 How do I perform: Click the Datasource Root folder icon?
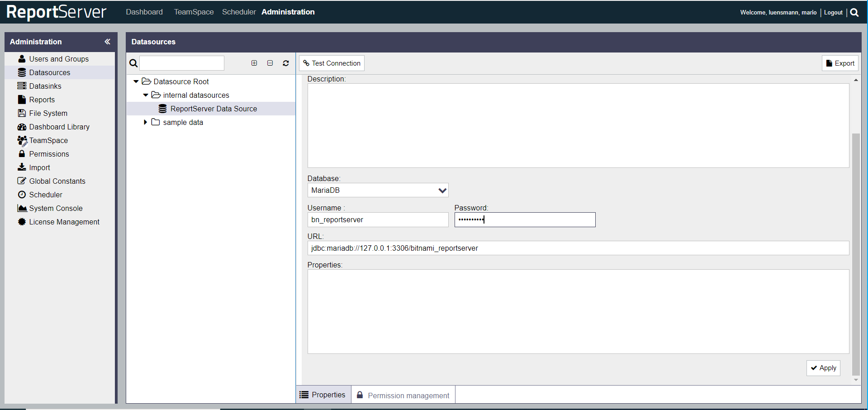coord(146,81)
